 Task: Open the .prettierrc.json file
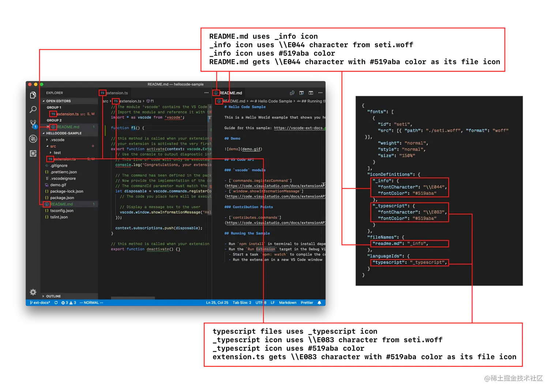tap(69, 172)
